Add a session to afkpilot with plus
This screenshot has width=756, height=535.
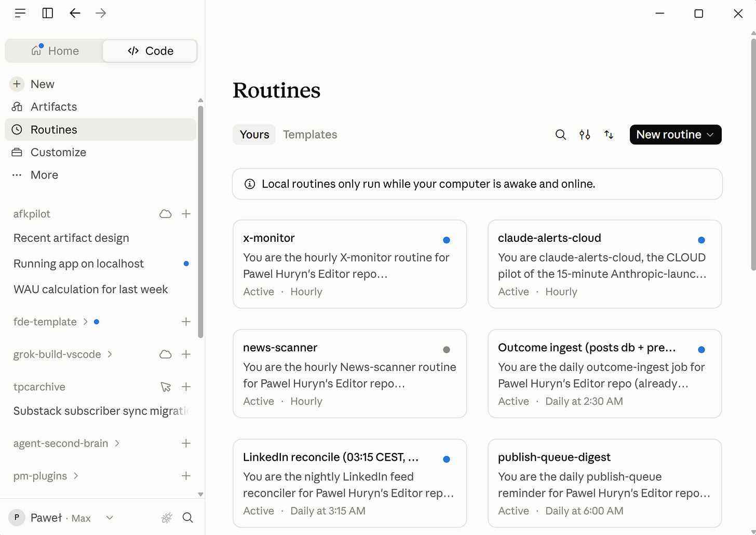pos(186,214)
